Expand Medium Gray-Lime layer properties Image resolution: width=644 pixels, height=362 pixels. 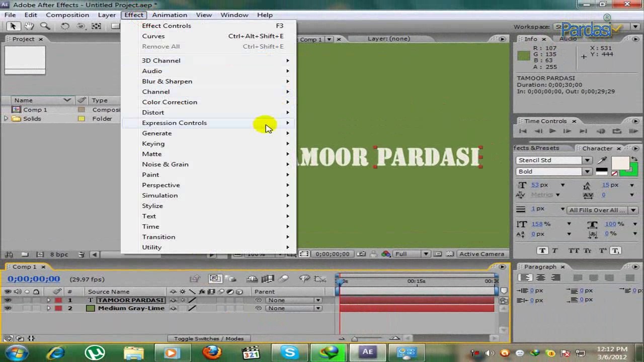(x=49, y=308)
